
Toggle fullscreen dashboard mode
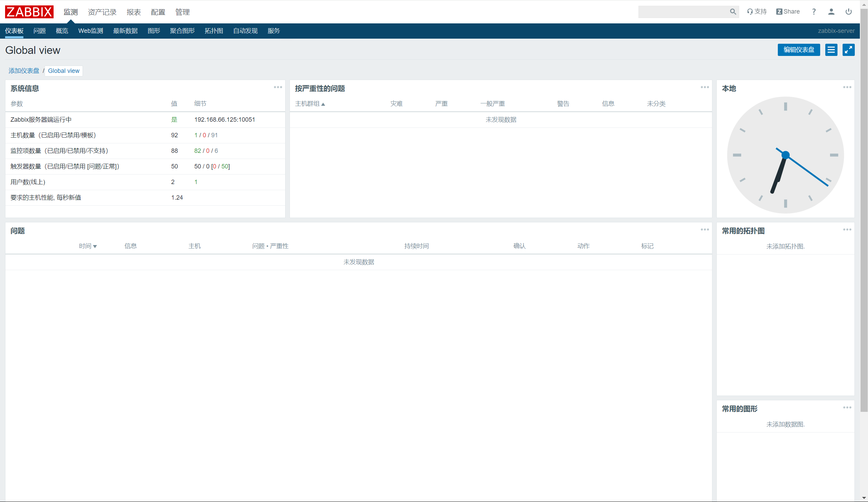(848, 50)
